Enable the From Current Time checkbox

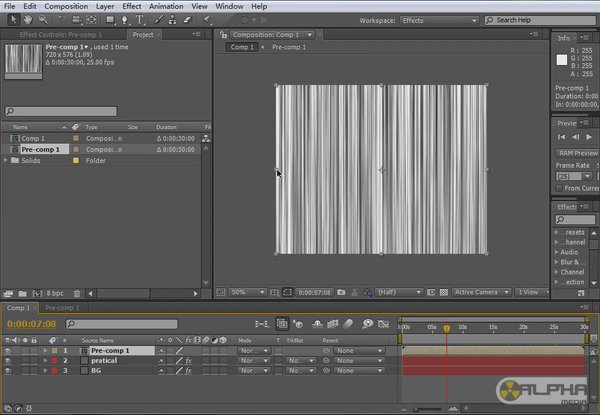click(x=558, y=188)
